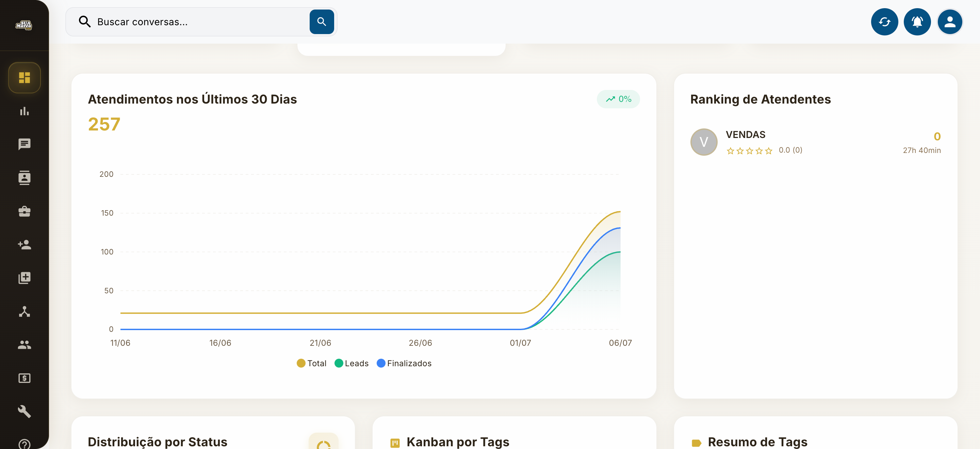Open the flow fork sidebar icon
The width and height of the screenshot is (980, 449).
coord(24,311)
